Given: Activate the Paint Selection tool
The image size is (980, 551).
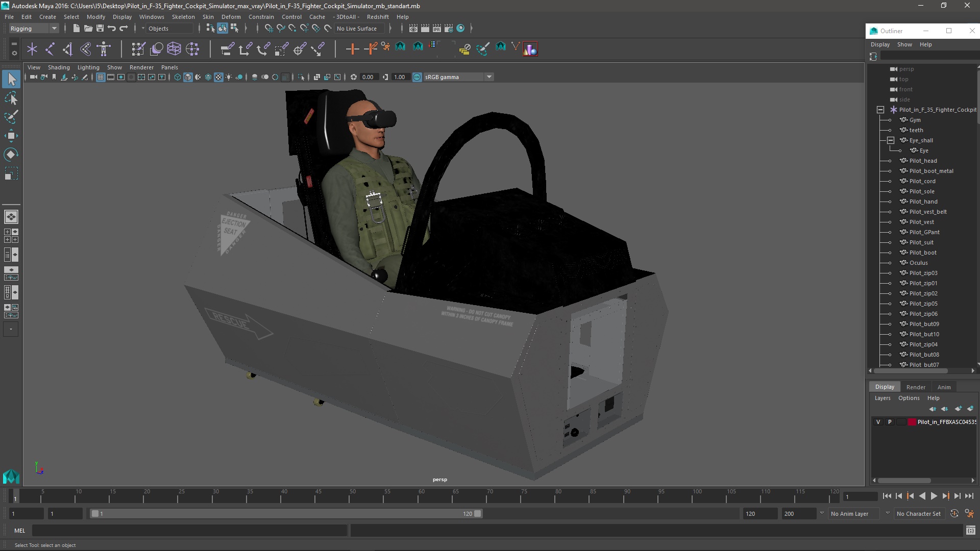Looking at the screenshot, I should pos(11,117).
